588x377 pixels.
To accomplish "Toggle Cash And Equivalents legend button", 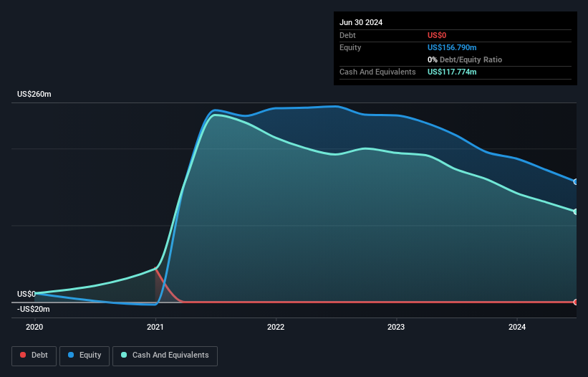I will pyautogui.click(x=165, y=355).
